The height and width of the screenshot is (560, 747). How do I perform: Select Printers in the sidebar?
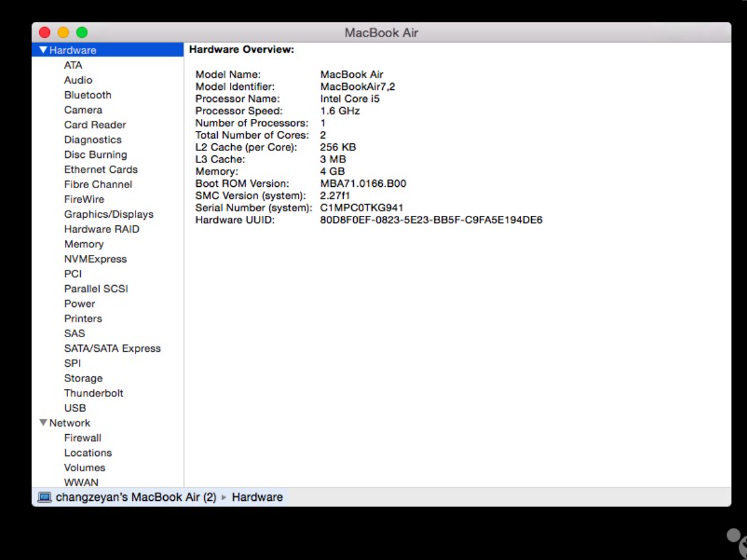click(x=83, y=319)
